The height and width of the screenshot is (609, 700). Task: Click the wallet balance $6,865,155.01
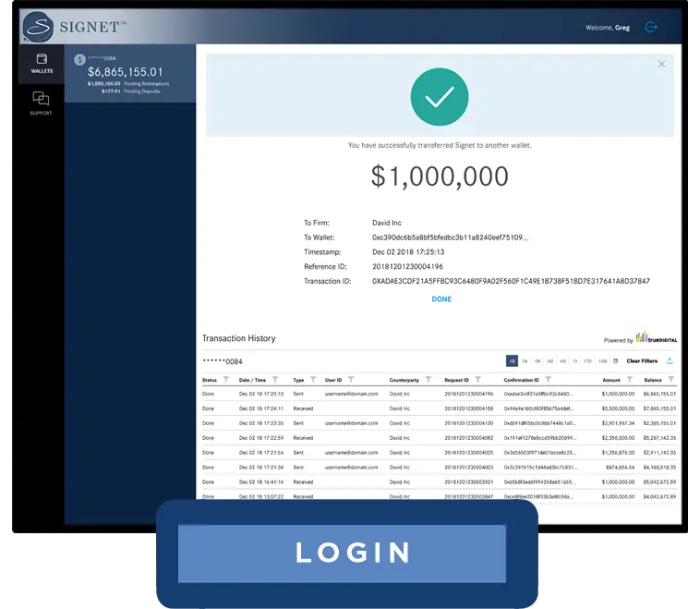pos(126,72)
